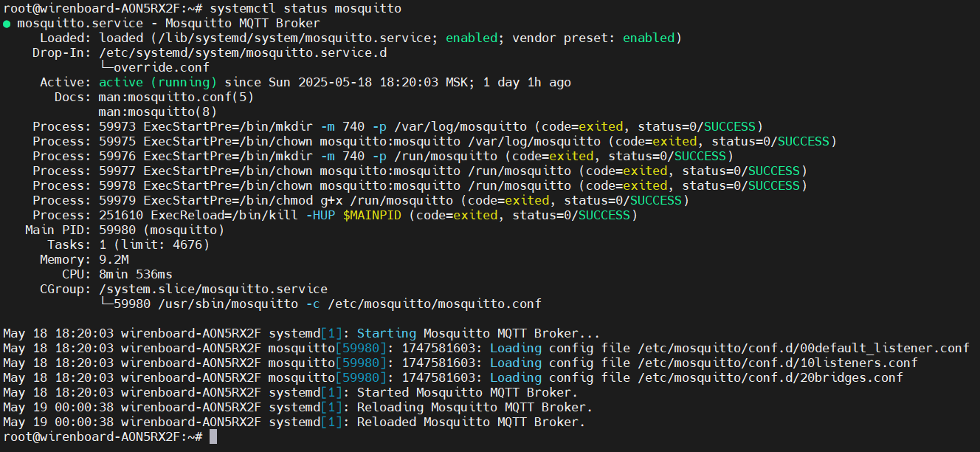The width and height of the screenshot is (980, 452).
Task: Click "Reloaded Mosquitto MQTT Broker." log line
Action: (x=294, y=422)
